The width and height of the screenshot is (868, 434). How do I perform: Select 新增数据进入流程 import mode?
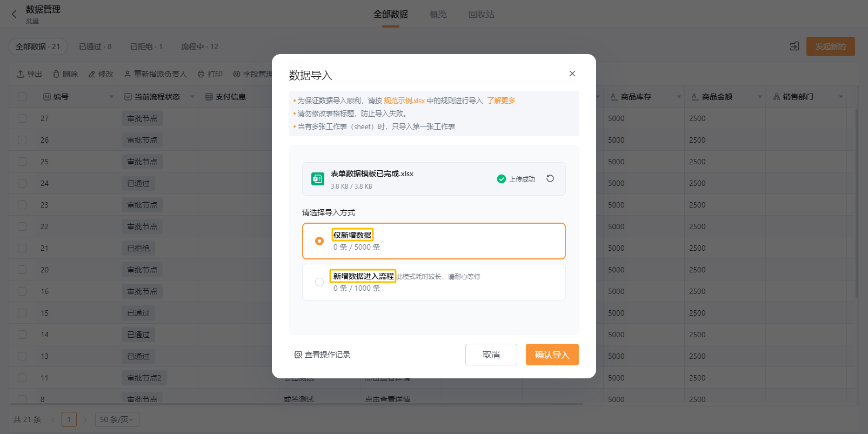434,282
